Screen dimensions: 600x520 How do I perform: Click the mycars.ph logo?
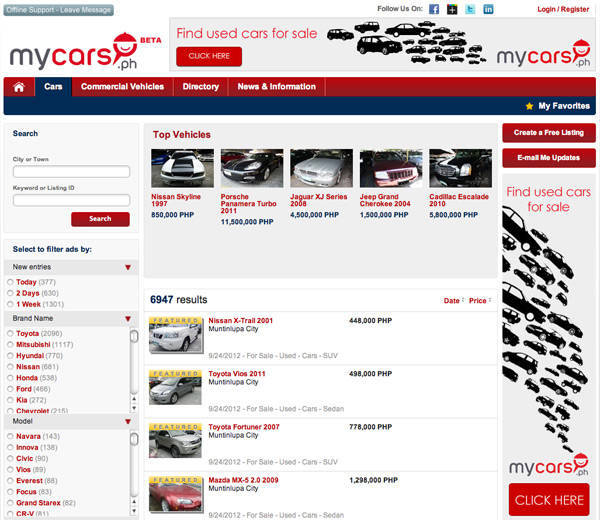click(x=73, y=53)
